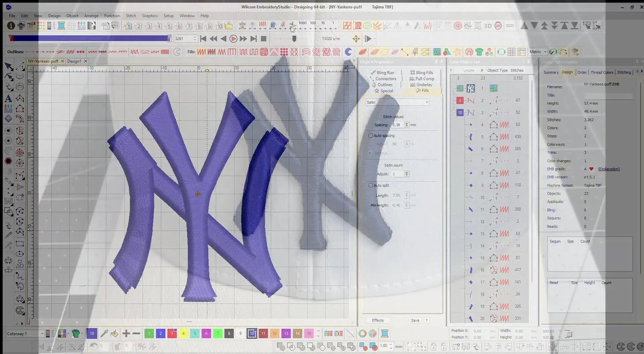Open the garment icon on color toolbar
Image resolution: width=644 pixels, height=354 pixels.
pyautogui.click(x=76, y=333)
